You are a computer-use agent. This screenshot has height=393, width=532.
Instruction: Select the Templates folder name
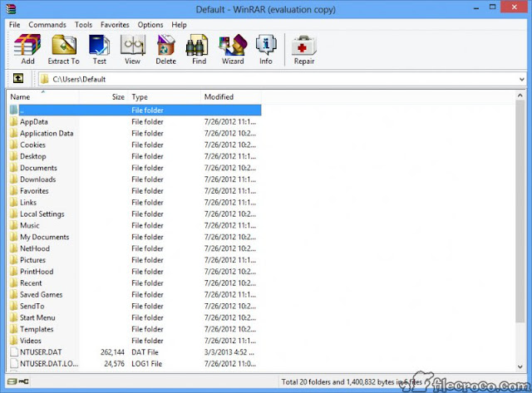[x=37, y=329]
